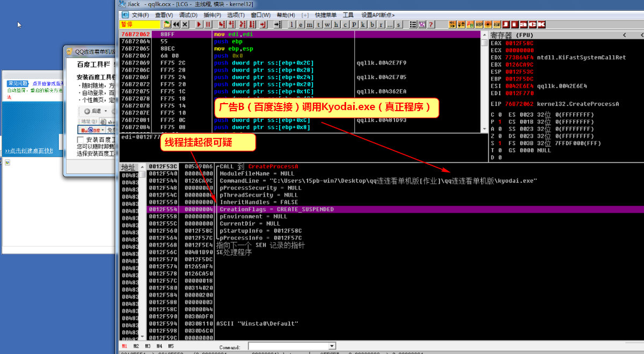This screenshot has height=354, width=644.
Task: Open Windows list with 'w' button
Action: [327, 24]
